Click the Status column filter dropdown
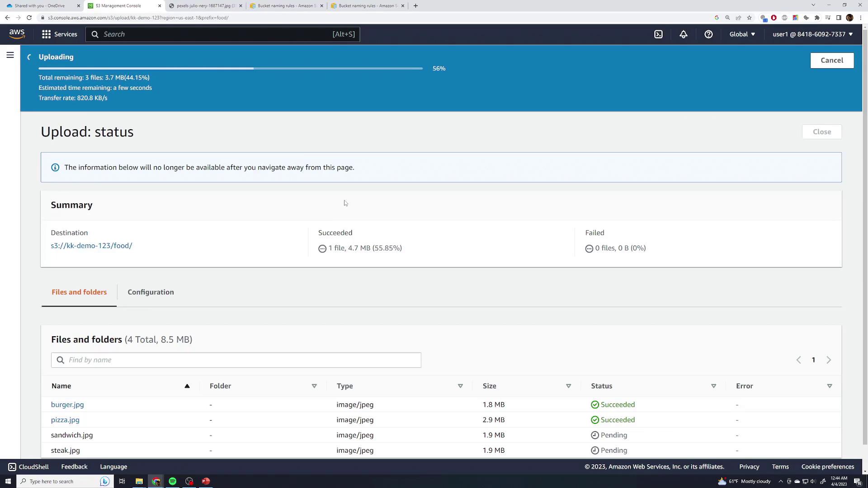The image size is (868, 488). (713, 385)
